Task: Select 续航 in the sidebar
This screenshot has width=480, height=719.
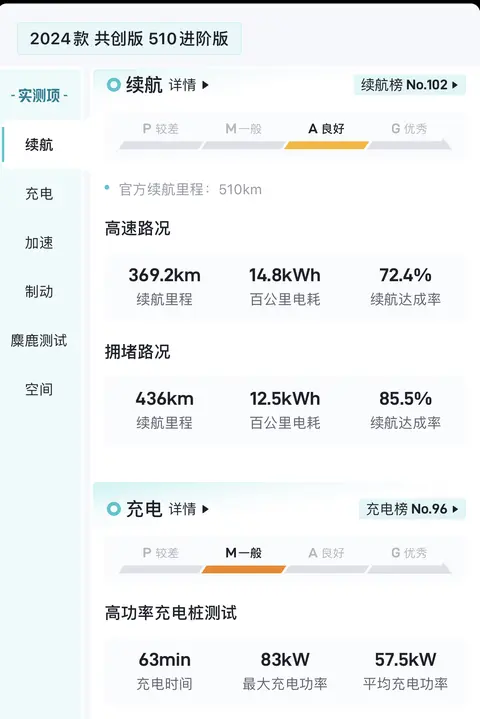Action: coord(39,145)
